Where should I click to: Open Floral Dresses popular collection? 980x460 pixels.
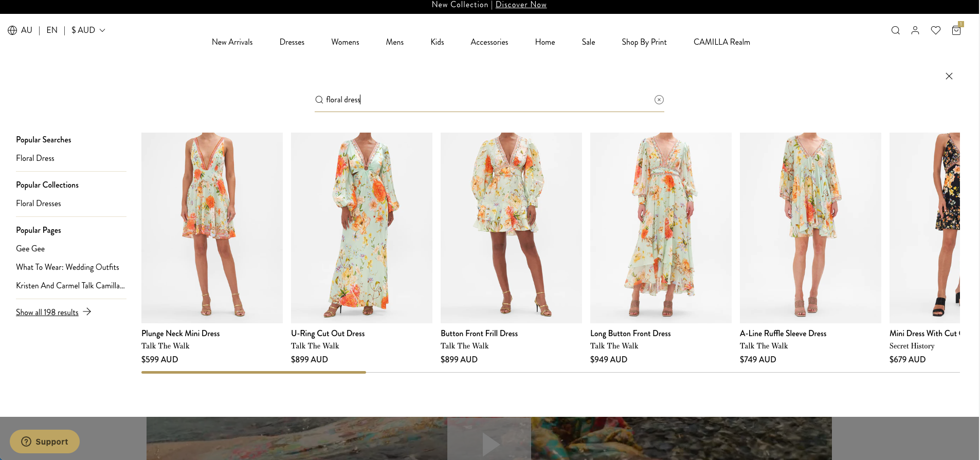pyautogui.click(x=39, y=204)
